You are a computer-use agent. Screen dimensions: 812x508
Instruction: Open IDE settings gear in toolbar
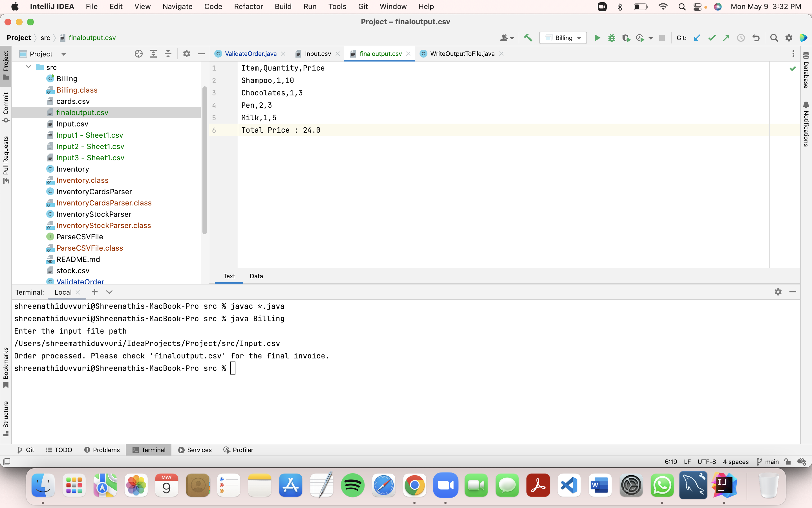(x=789, y=38)
